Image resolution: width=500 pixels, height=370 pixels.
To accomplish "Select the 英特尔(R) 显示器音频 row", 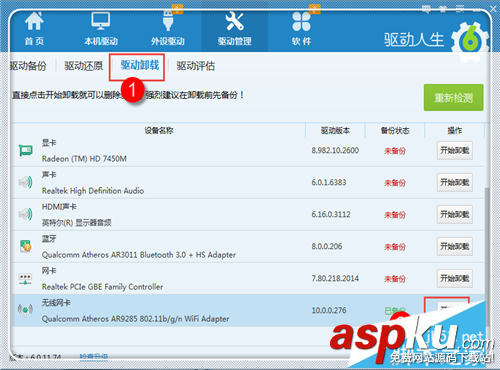I will point(248,215).
